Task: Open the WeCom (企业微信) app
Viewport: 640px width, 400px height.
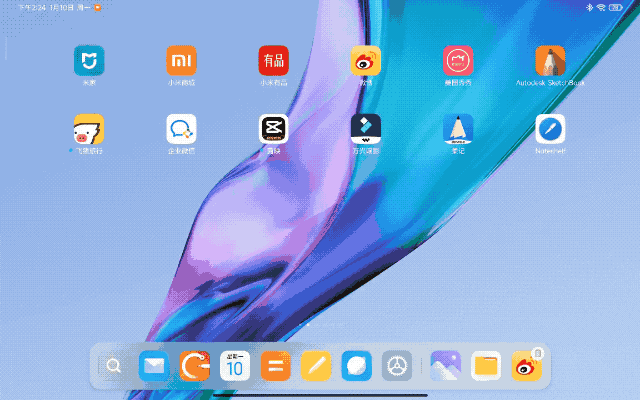Action: tap(181, 129)
